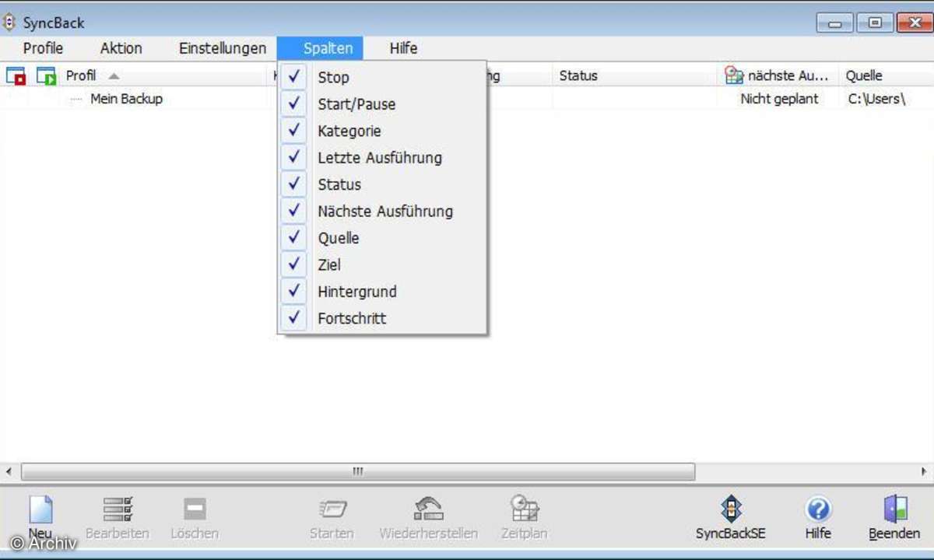This screenshot has height=560, width=934.
Task: Close the SyncBack window
Action: click(915, 23)
